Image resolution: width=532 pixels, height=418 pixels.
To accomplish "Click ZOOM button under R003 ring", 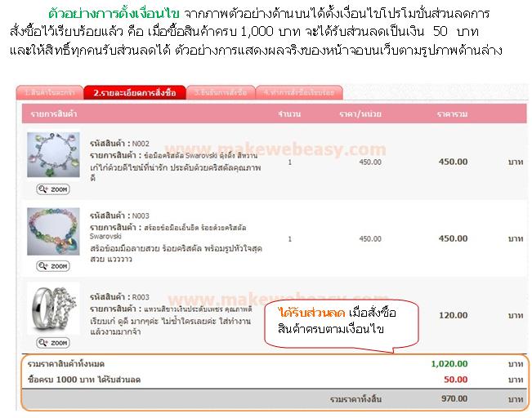I will (53, 343).
